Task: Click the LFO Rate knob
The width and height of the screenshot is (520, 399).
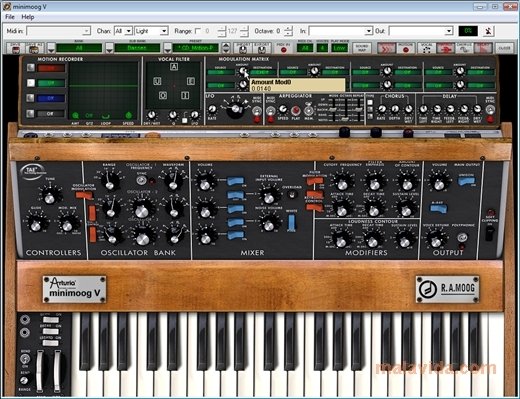Action: (212, 109)
